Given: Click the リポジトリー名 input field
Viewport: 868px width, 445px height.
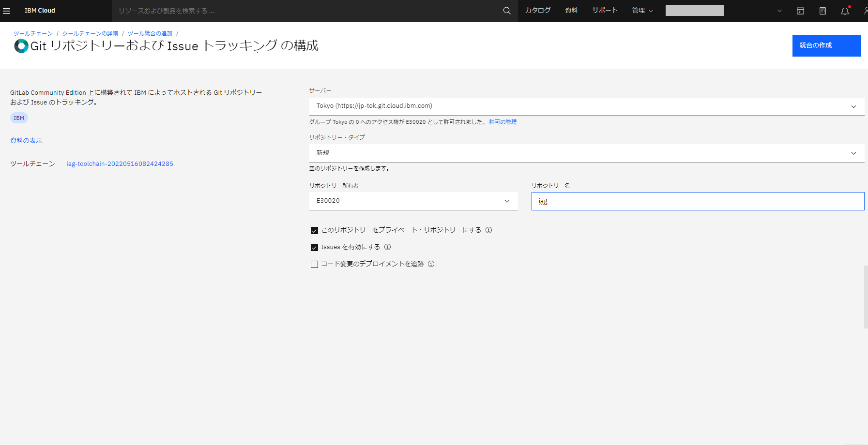Looking at the screenshot, I should [x=698, y=201].
